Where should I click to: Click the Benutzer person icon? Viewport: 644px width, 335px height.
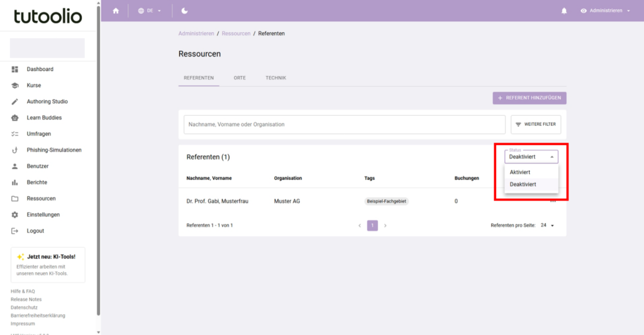pyautogui.click(x=15, y=167)
